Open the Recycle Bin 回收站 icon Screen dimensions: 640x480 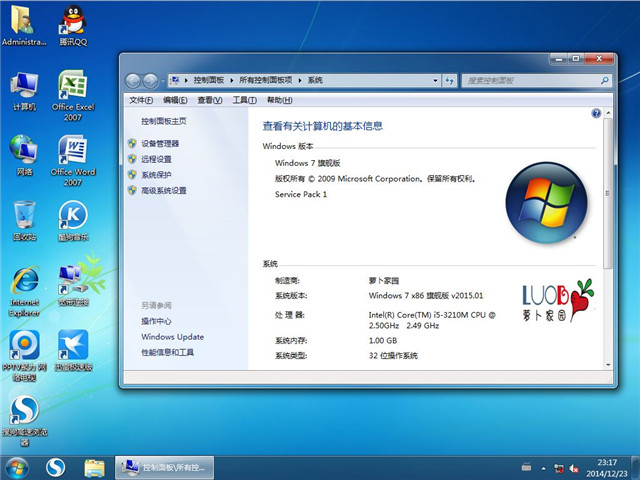point(24,220)
